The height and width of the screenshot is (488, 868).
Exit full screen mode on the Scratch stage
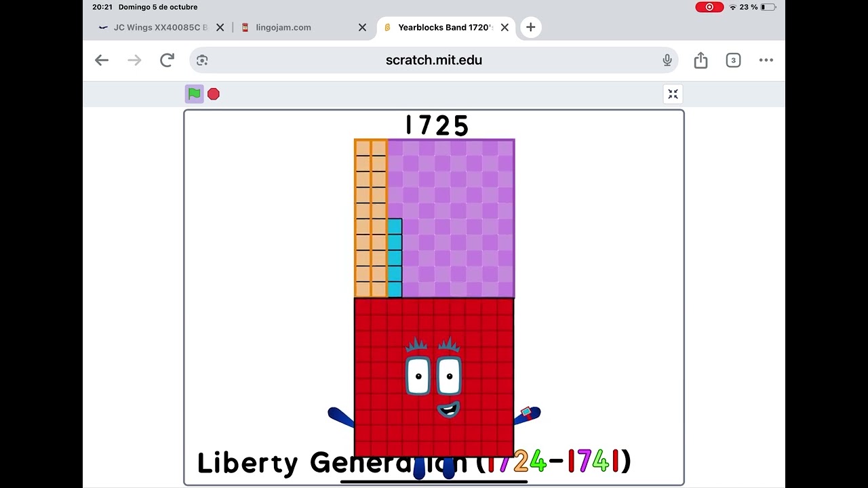tap(673, 94)
